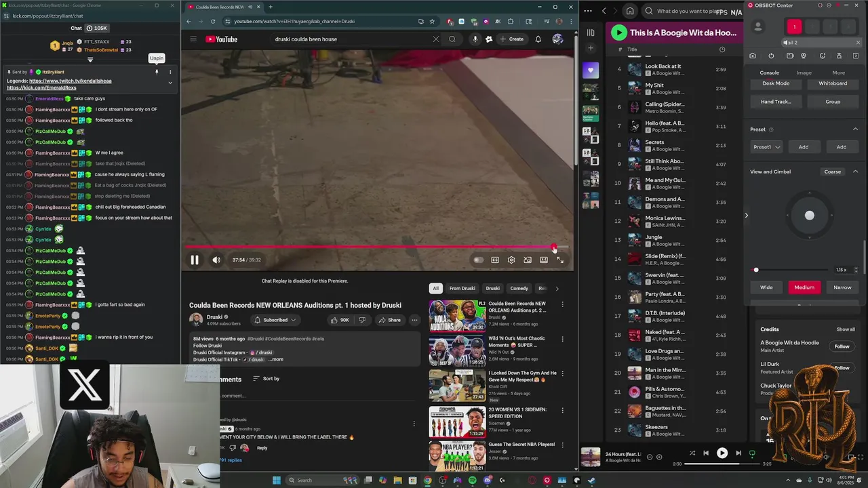
Task: Select the 'Comedy' filter chip
Action: coord(519,289)
